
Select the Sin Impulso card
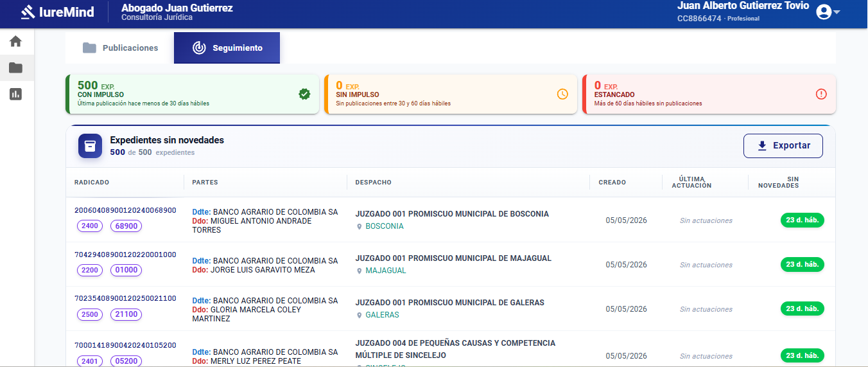451,94
